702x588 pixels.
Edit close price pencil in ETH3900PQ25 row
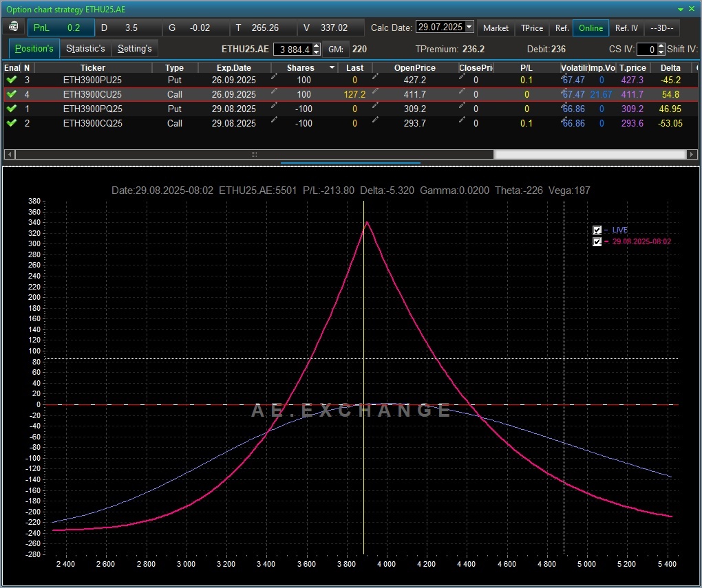(462, 105)
